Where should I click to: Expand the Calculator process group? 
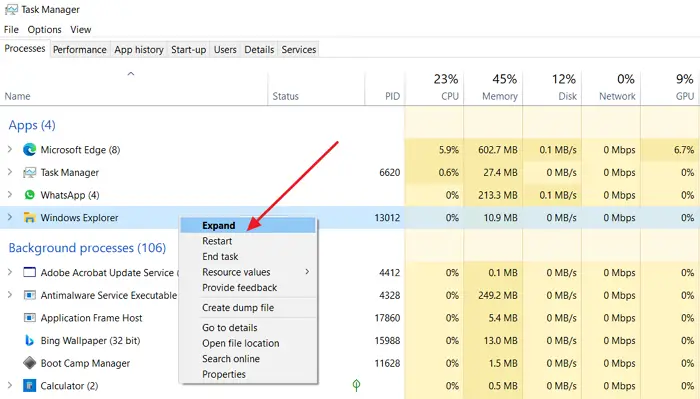coord(10,385)
